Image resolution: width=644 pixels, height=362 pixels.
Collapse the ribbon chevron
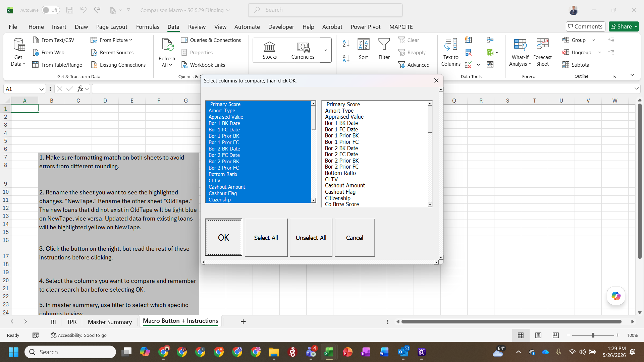click(x=632, y=75)
